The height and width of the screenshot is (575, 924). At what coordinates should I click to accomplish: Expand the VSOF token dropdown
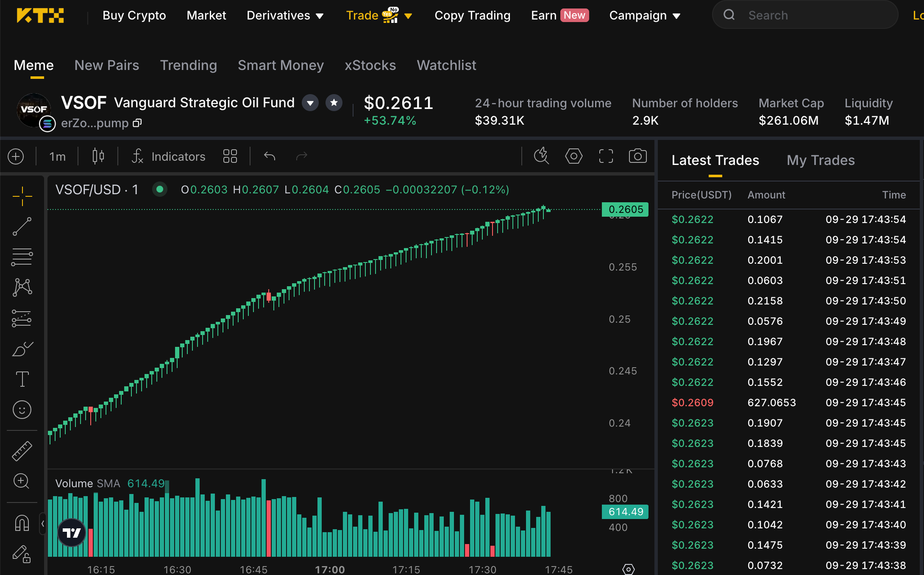point(310,103)
